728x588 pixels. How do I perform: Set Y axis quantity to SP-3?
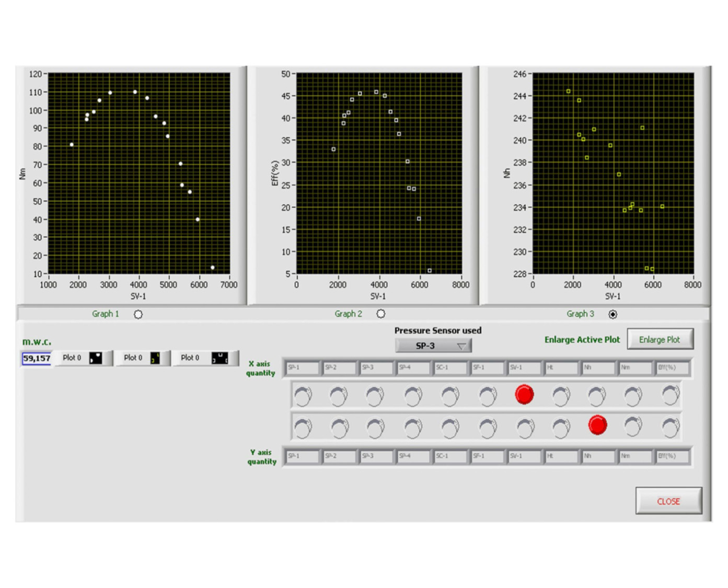click(x=375, y=426)
